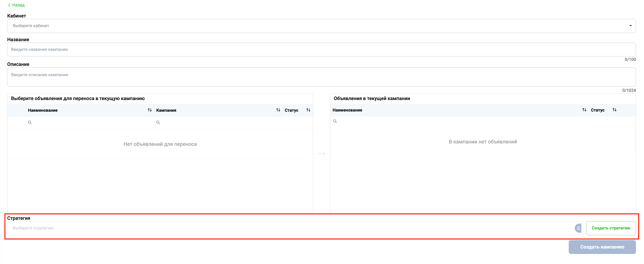Focus the campaign name input field
The image size is (644, 264).
(x=321, y=50)
